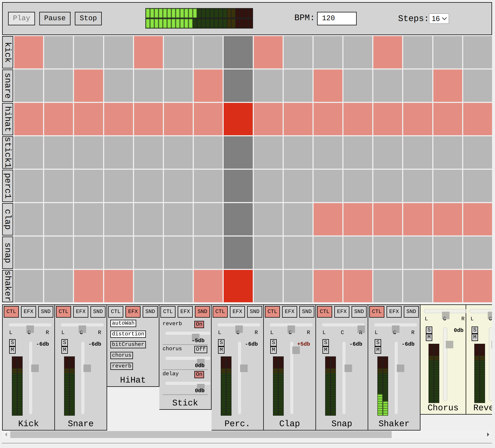This screenshot has width=495, height=448.
Task: Select the distortion effect on HiHat
Action: tap(128, 334)
